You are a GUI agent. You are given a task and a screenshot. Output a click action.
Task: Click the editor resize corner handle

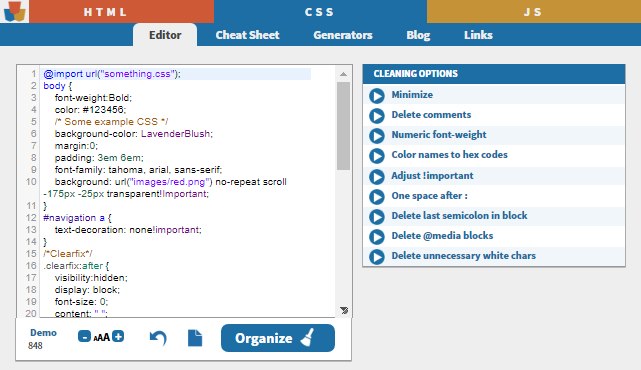(x=344, y=311)
